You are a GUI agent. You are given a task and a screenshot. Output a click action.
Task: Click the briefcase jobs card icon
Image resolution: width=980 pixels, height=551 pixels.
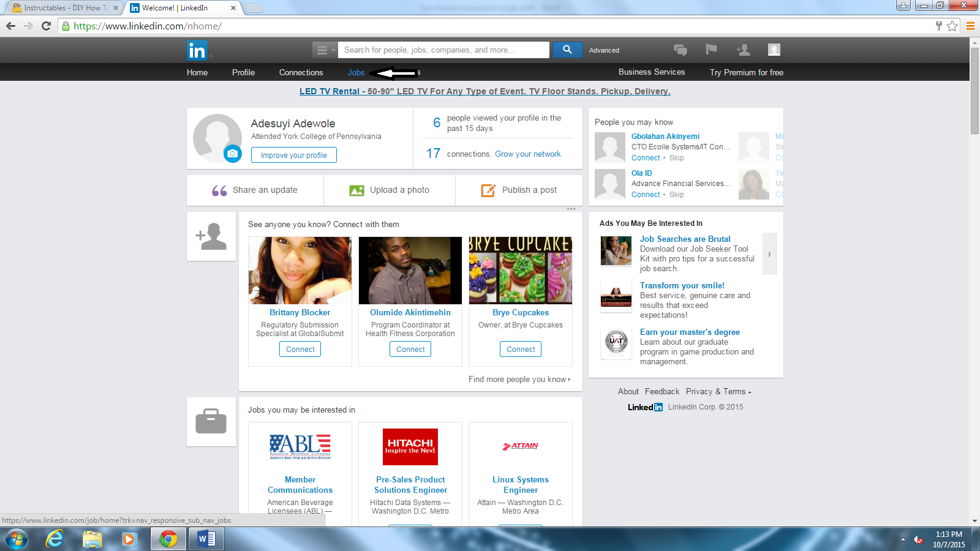(x=211, y=422)
